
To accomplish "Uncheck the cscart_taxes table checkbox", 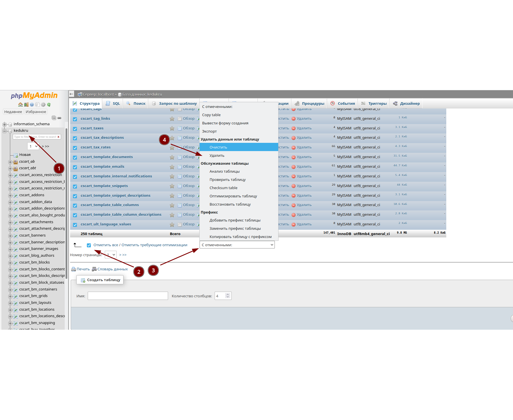I will tap(75, 129).
